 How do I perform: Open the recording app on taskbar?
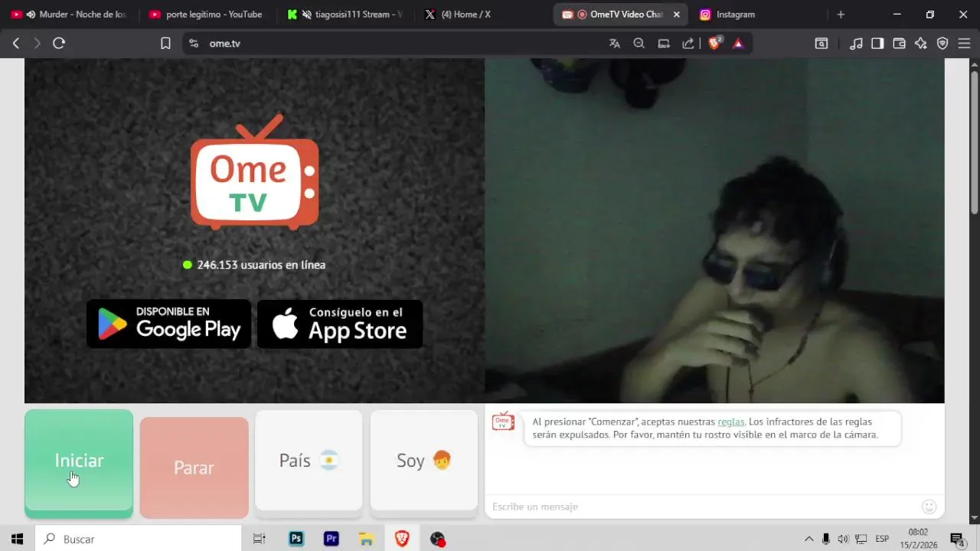point(437,539)
